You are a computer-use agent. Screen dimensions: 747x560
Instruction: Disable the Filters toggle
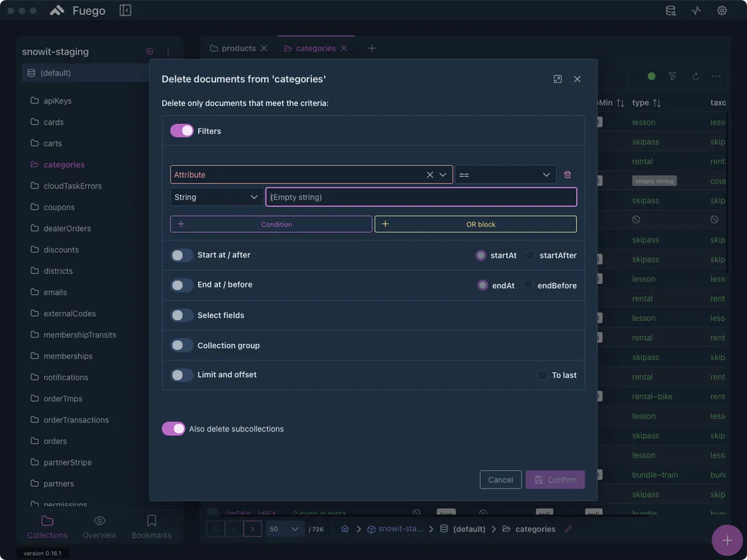182,131
